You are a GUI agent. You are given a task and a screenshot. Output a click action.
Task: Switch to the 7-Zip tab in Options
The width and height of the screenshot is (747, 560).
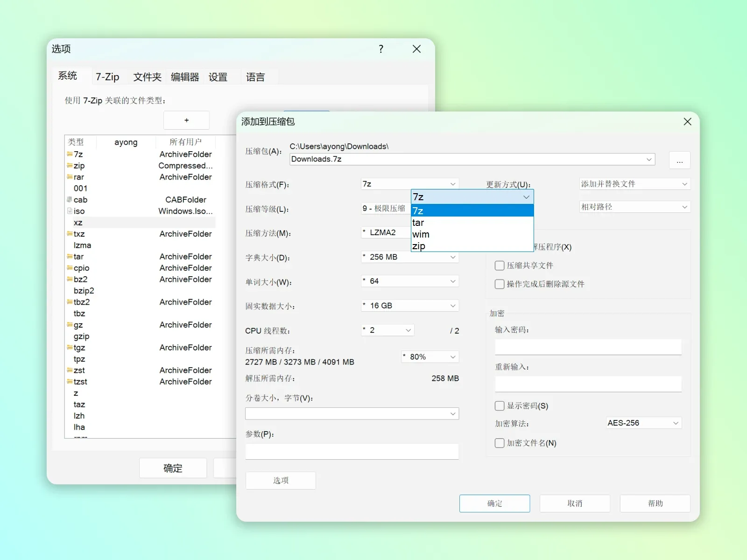point(107,77)
